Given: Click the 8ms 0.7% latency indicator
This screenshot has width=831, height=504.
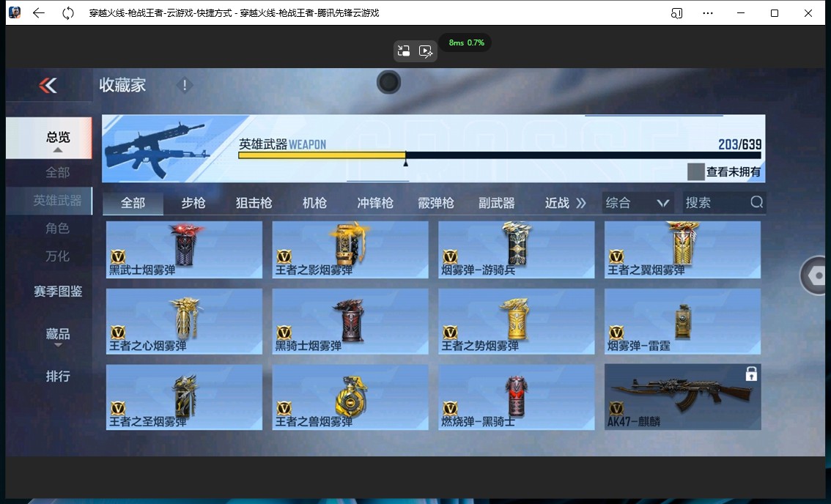Looking at the screenshot, I should [x=466, y=42].
